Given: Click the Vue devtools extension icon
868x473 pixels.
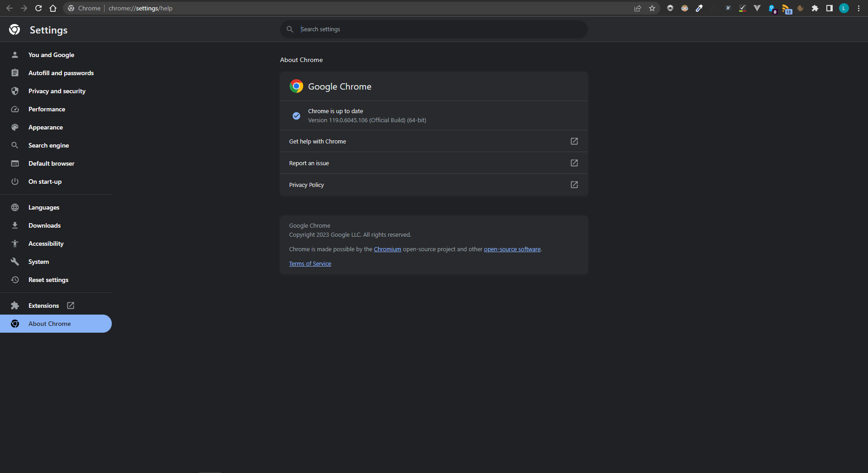Looking at the screenshot, I should pyautogui.click(x=757, y=8).
